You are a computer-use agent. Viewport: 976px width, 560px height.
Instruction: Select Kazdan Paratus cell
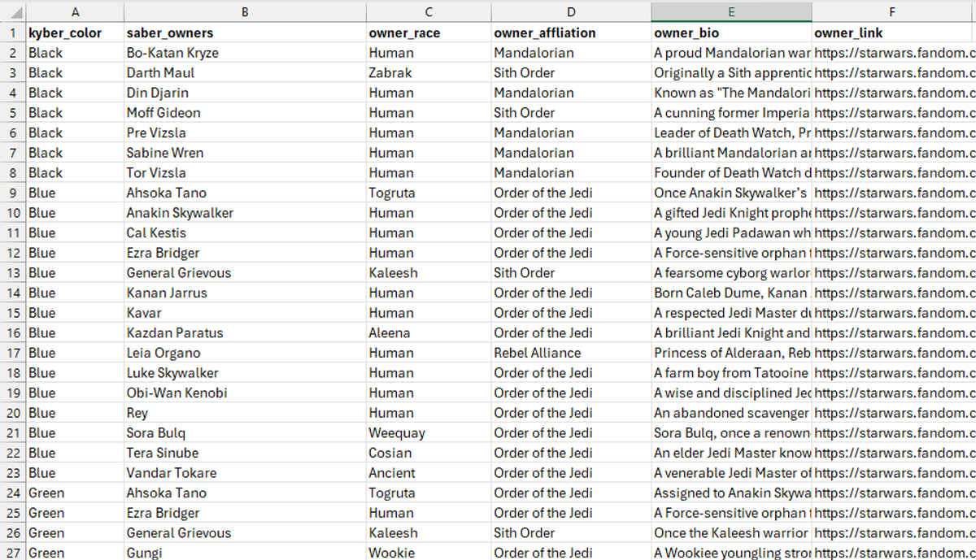pyautogui.click(x=245, y=333)
